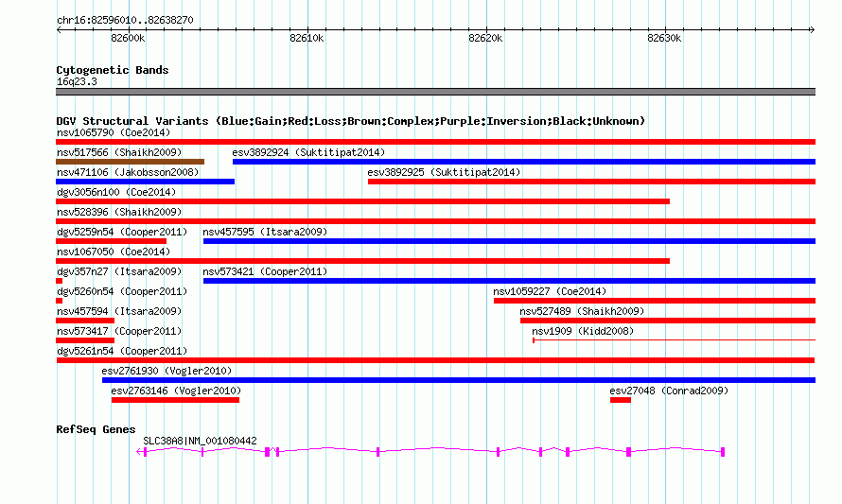
Task: Select the thin nsv1909 variant line
Action: (674, 340)
